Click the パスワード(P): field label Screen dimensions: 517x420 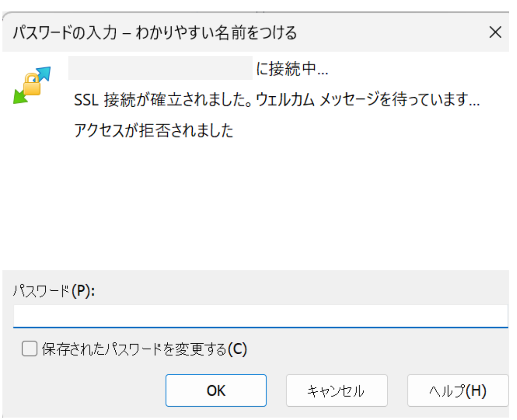coord(54,291)
